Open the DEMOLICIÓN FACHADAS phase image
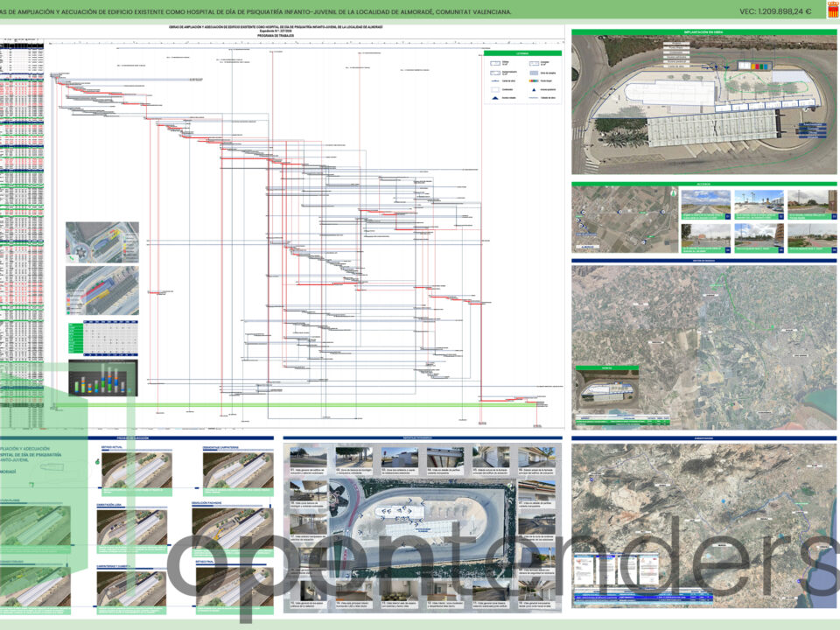Screen dimensions: 840x630 [232, 527]
